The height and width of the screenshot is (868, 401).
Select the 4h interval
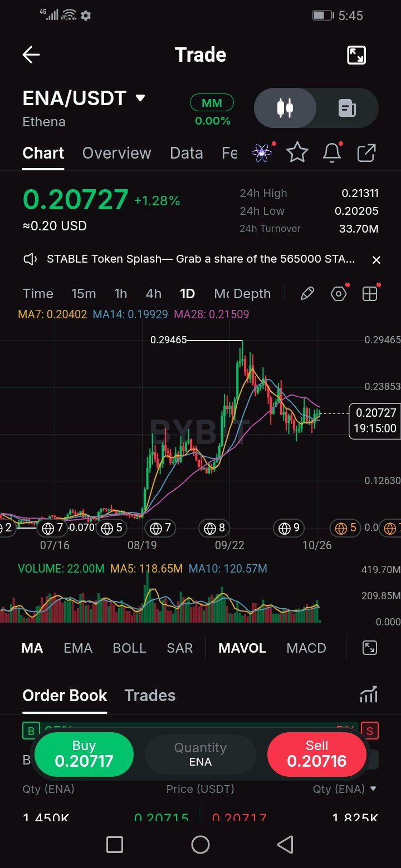(x=154, y=294)
